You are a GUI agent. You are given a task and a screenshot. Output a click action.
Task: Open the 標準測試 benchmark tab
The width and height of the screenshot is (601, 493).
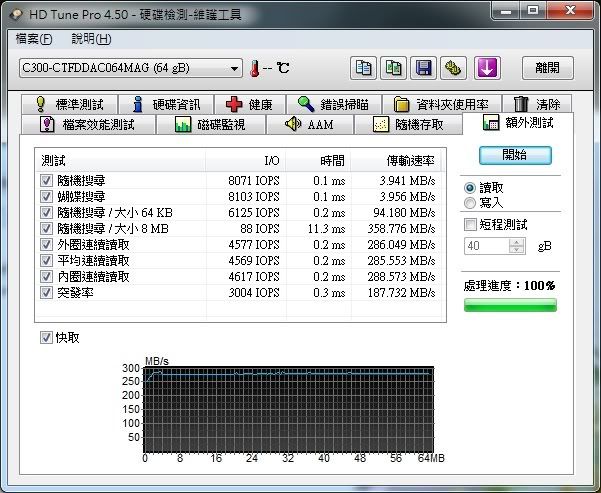point(69,104)
